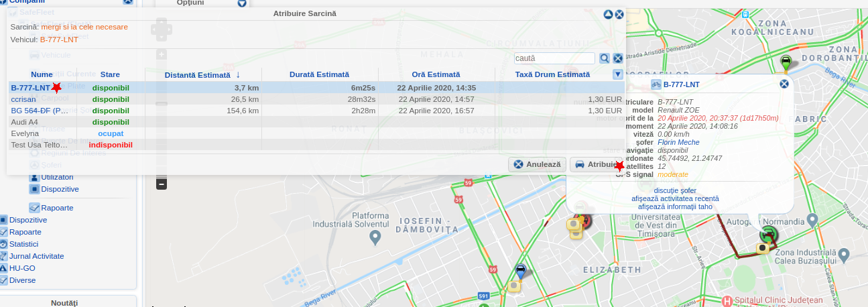This screenshot has height=307, width=868.
Task: Sort by Nume column
Action: click(42, 74)
